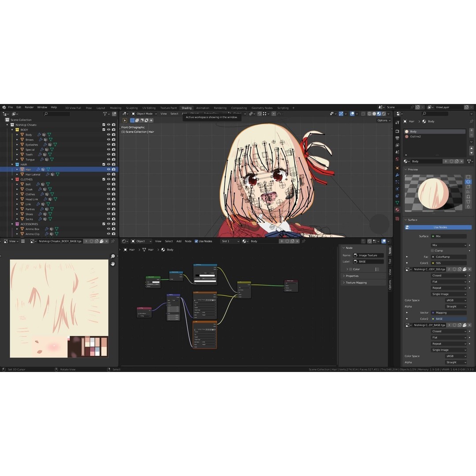Switch viewport shading to wireframe
The image size is (476, 476).
[369, 114]
